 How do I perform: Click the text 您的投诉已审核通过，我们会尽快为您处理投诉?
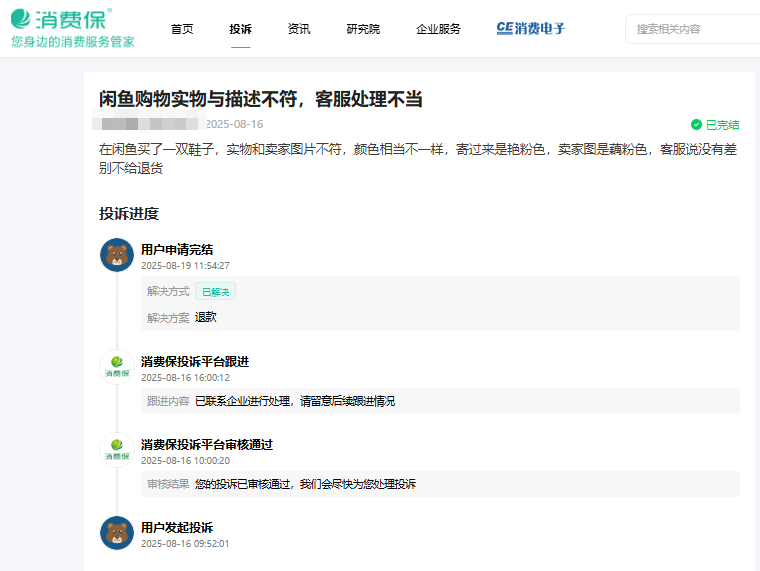[x=305, y=484]
